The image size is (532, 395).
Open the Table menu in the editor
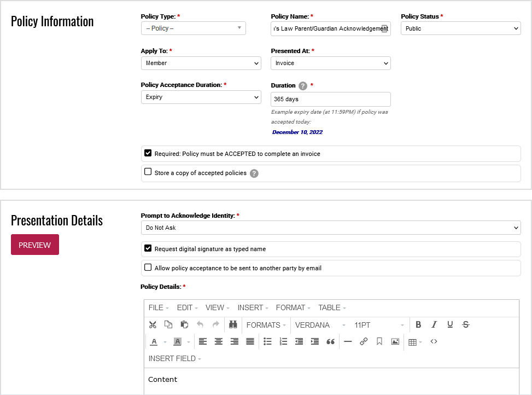[332, 308]
